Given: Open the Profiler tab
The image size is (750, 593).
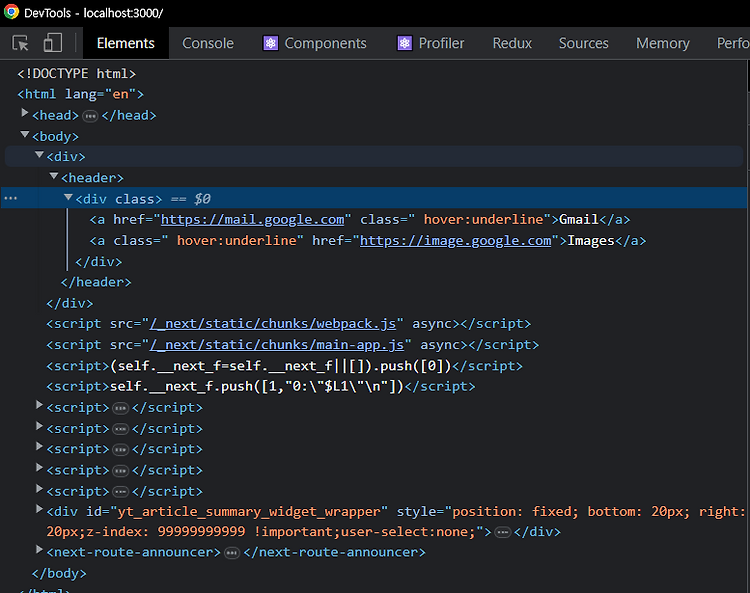Looking at the screenshot, I should 430,43.
